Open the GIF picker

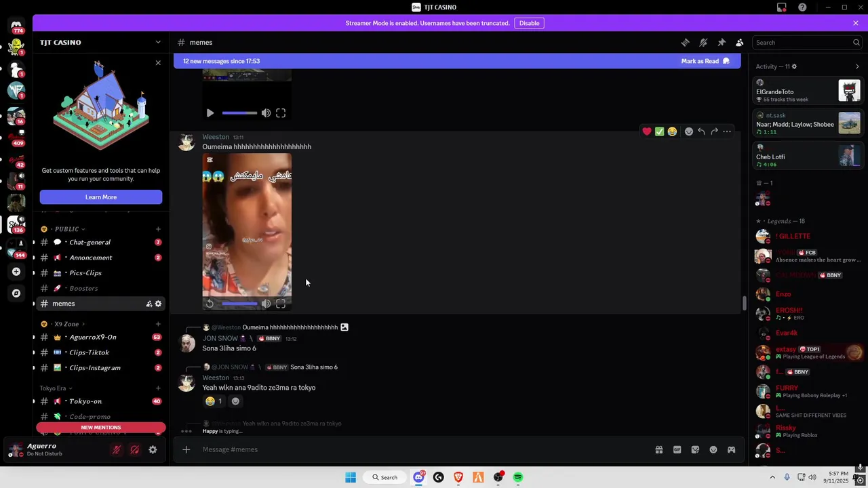677,449
